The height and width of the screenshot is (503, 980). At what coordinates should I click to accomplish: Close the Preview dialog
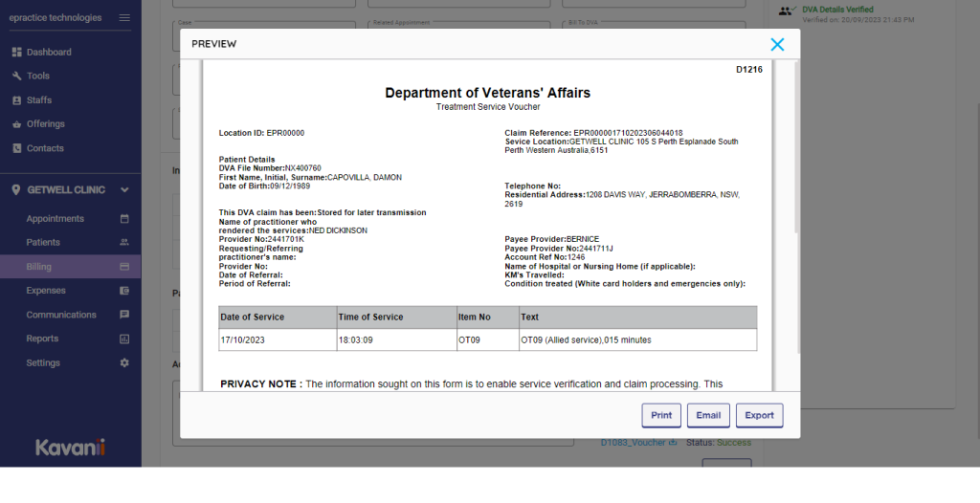tap(777, 44)
